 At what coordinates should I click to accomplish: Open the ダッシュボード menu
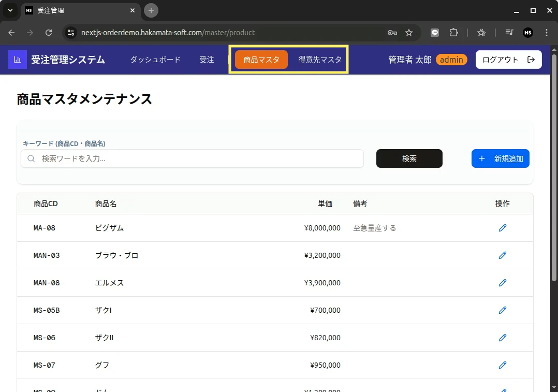tap(155, 60)
